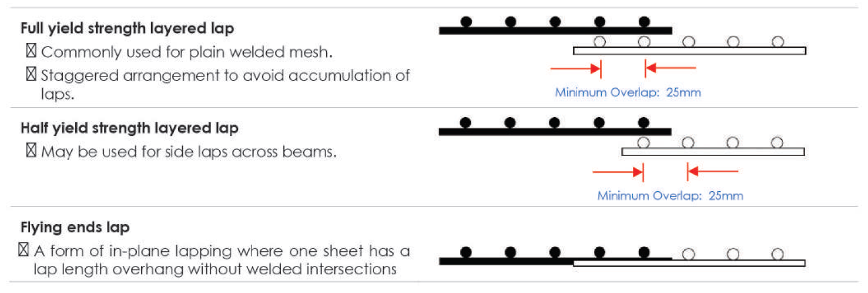Click the last hollow circle in flying ends diagram
Viewport: 868px width, 293px height.
coord(777,254)
